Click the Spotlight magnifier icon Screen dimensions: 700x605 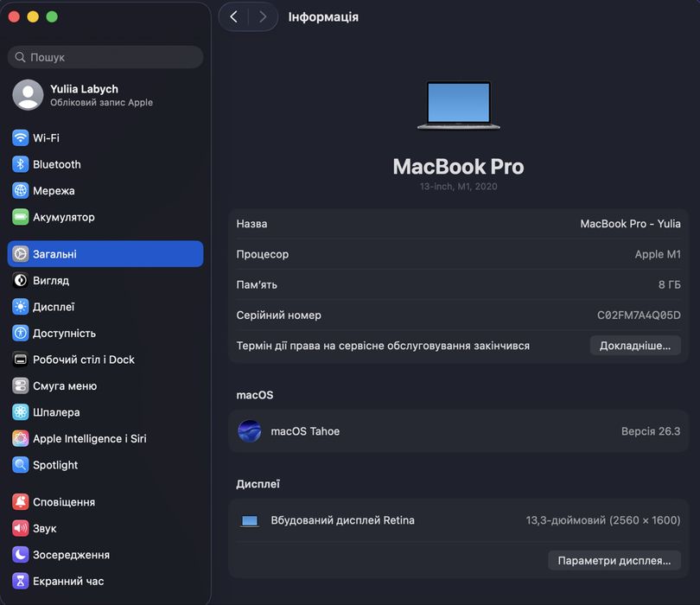20,465
